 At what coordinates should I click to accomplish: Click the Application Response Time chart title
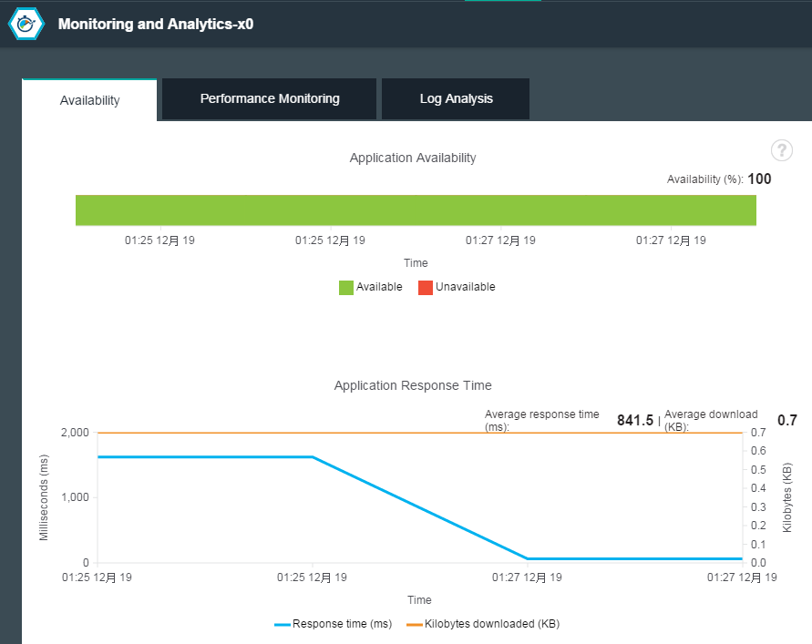click(413, 385)
